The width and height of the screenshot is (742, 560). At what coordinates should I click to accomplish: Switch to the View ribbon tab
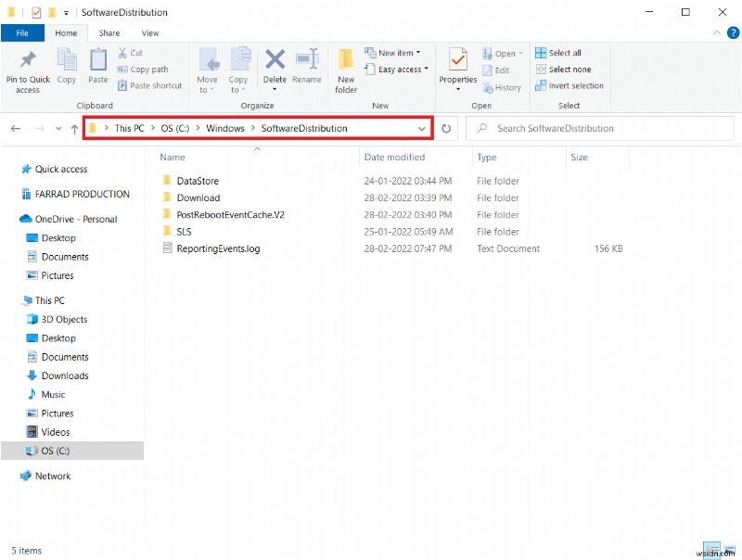[150, 32]
